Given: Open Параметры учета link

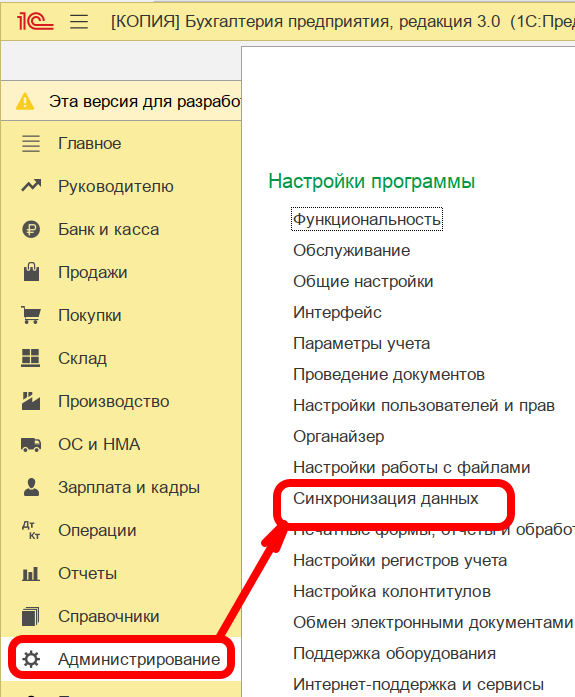Looking at the screenshot, I should [x=362, y=344].
